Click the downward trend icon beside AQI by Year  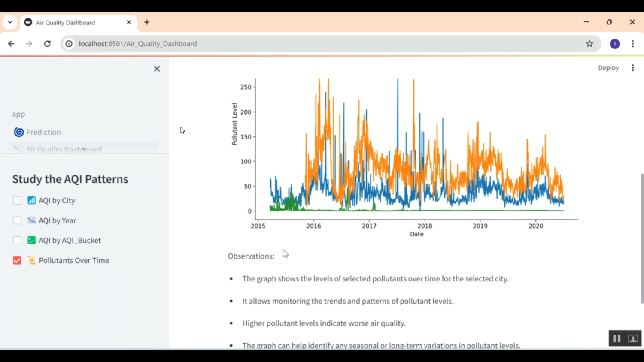(31, 220)
